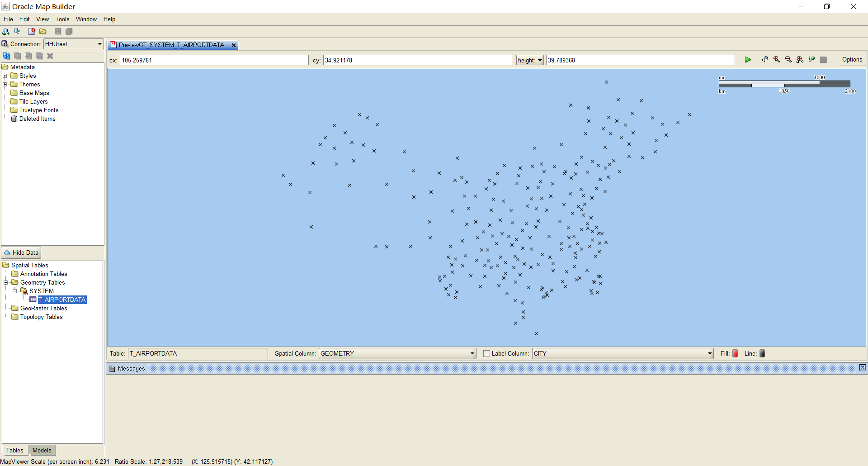This screenshot has height=466, width=868.
Task: Enable the Label Column checkbox
Action: (x=486, y=353)
